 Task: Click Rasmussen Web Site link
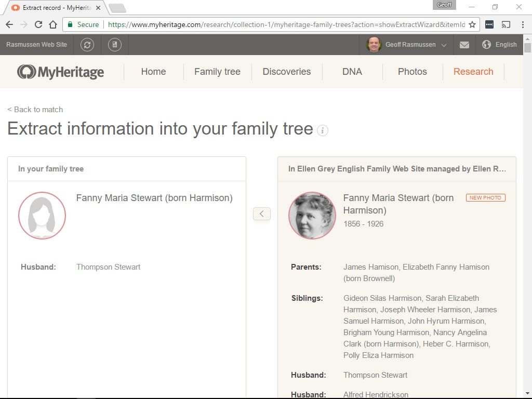36,45
